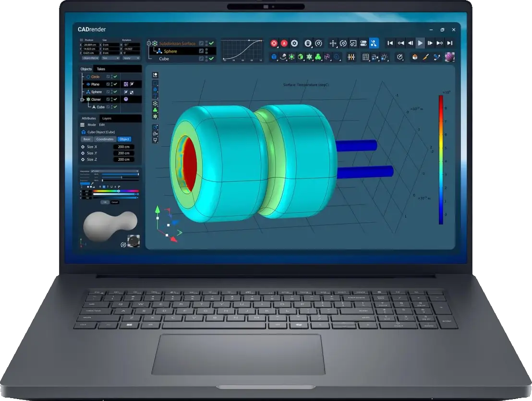Image resolution: width=532 pixels, height=401 pixels.
Task: Toggle the checkmark next to Subdivision Surface
Action: click(x=211, y=43)
